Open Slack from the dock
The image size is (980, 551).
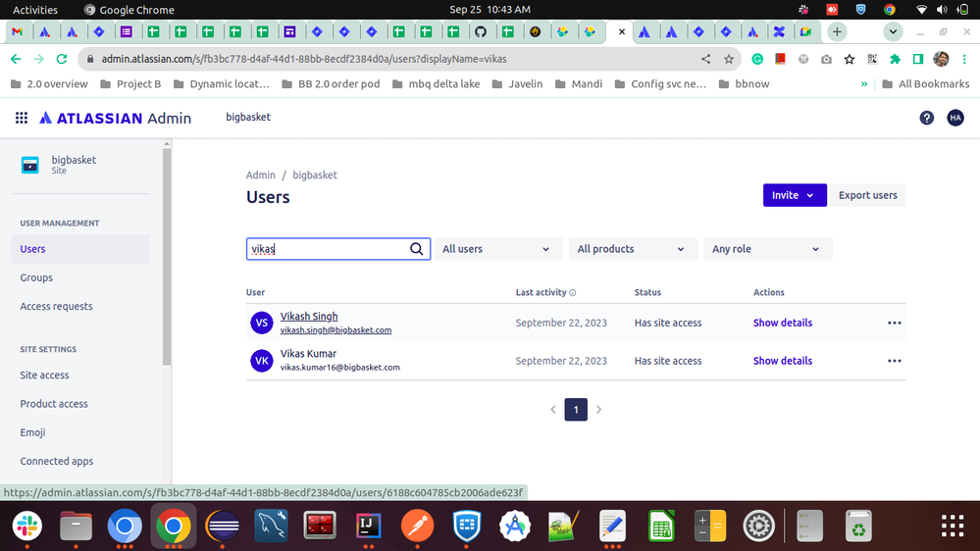26,526
